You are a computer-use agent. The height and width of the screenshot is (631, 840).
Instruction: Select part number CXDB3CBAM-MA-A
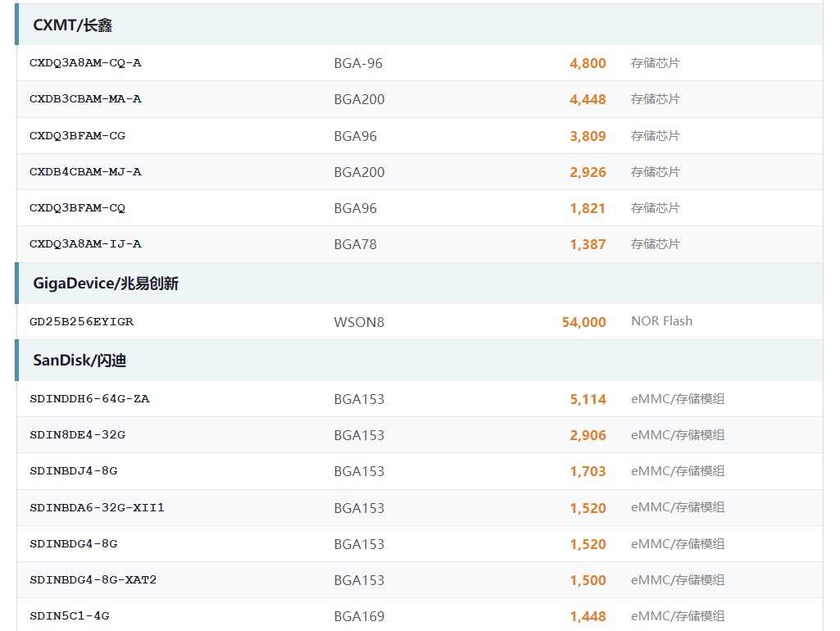(x=85, y=99)
